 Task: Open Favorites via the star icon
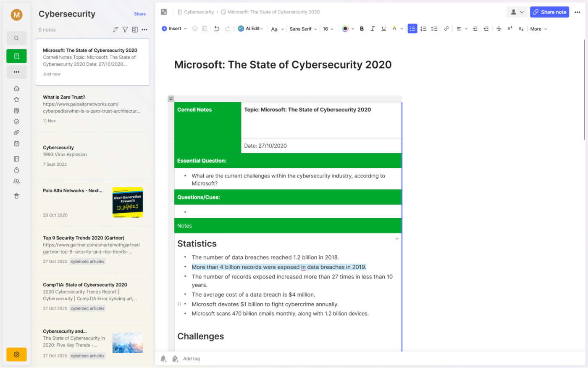click(x=16, y=100)
